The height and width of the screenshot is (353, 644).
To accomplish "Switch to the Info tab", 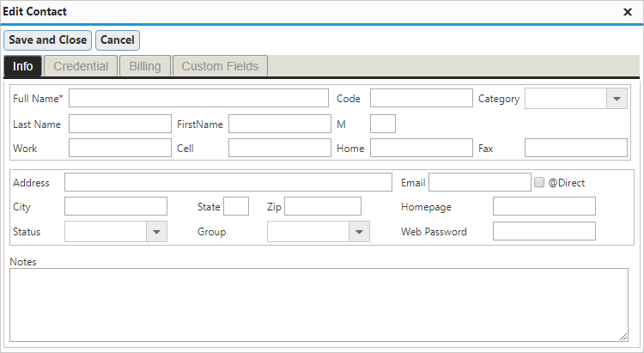I will [x=22, y=66].
